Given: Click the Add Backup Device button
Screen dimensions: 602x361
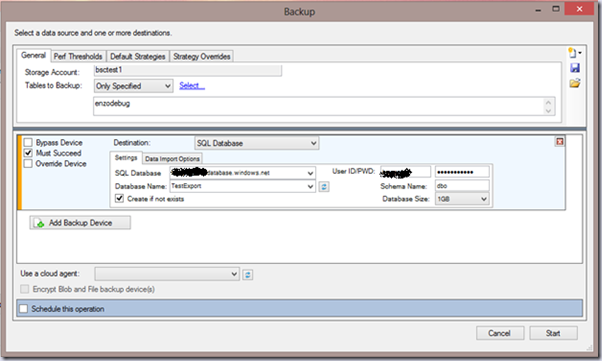Looking at the screenshot, I should (80, 223).
